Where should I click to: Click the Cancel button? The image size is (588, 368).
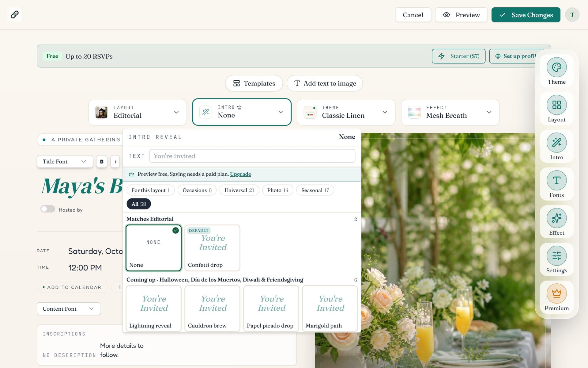pyautogui.click(x=413, y=15)
